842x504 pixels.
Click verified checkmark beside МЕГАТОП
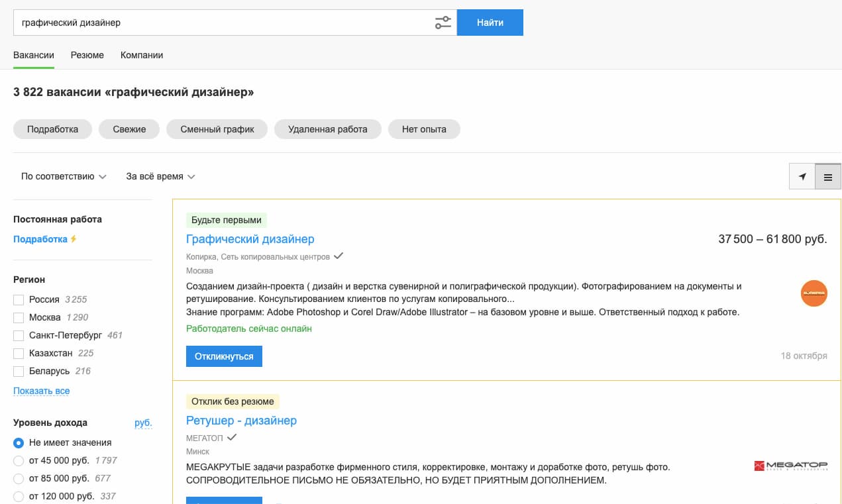232,436
